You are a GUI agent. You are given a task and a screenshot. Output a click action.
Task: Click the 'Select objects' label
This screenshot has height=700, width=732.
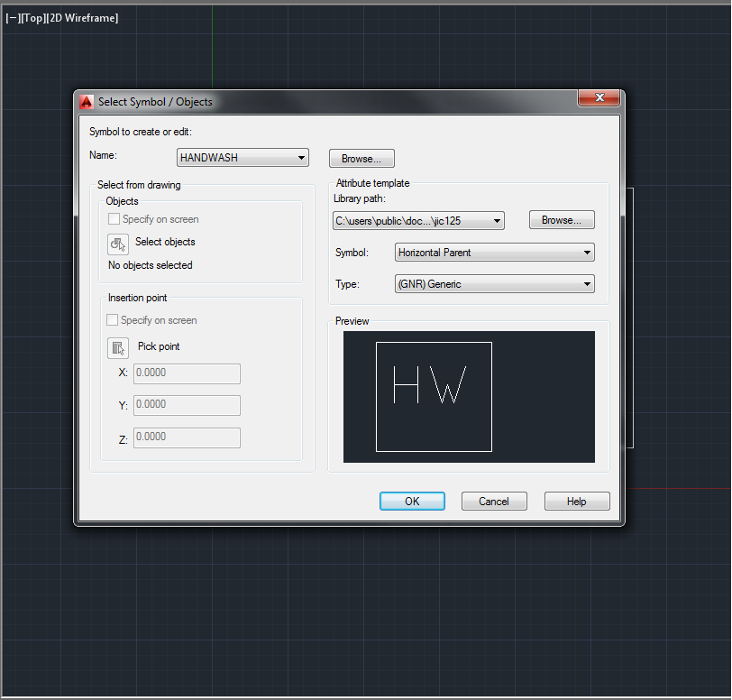click(165, 242)
